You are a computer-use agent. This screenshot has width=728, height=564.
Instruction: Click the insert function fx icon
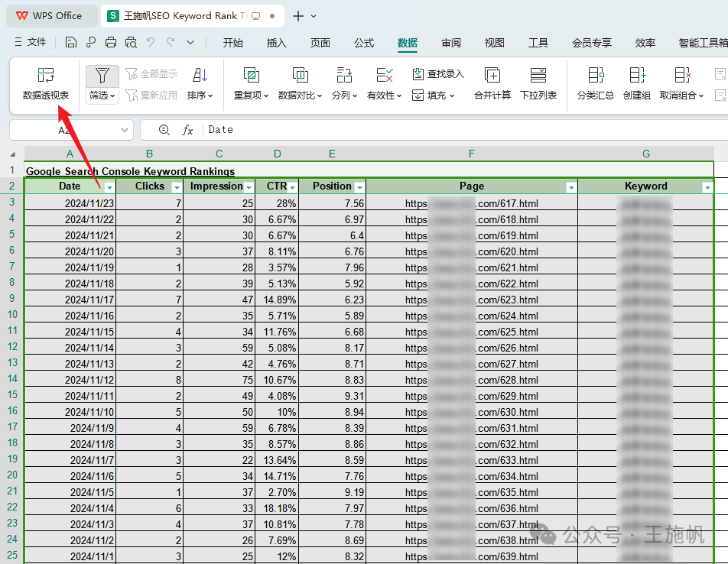[x=187, y=130]
